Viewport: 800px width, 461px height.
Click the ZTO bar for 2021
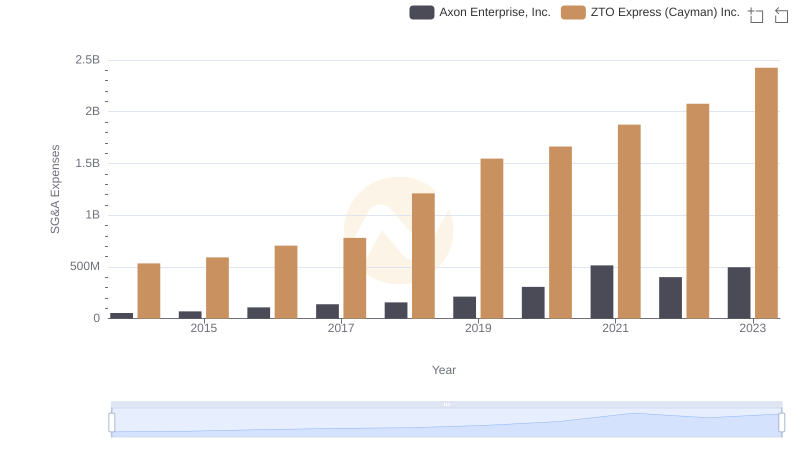coord(629,222)
